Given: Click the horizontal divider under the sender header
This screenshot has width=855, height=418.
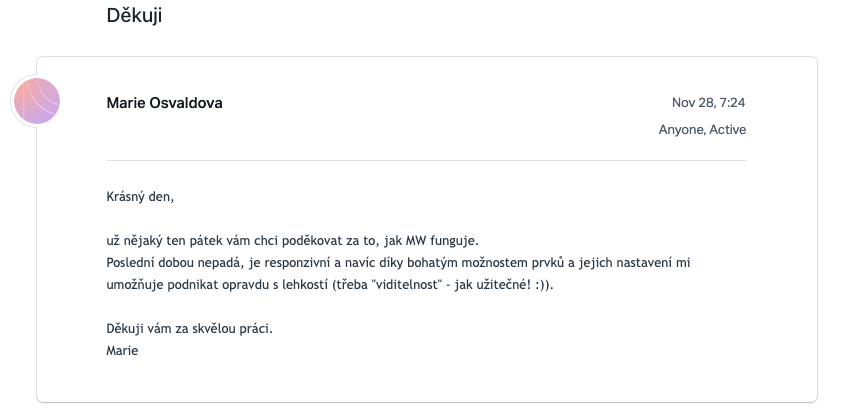Looking at the screenshot, I should (x=426, y=160).
